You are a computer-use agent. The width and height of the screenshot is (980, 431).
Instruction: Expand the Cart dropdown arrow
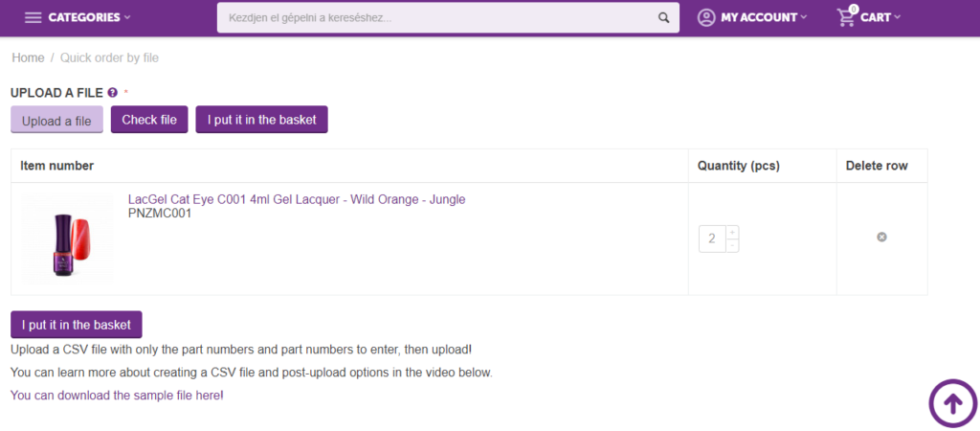[x=897, y=17]
